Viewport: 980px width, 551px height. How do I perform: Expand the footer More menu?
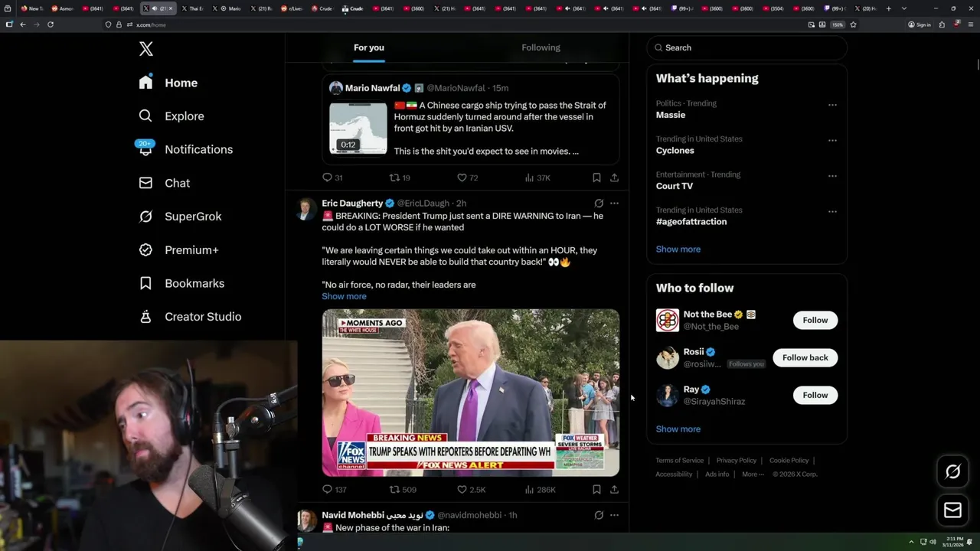pyautogui.click(x=753, y=474)
